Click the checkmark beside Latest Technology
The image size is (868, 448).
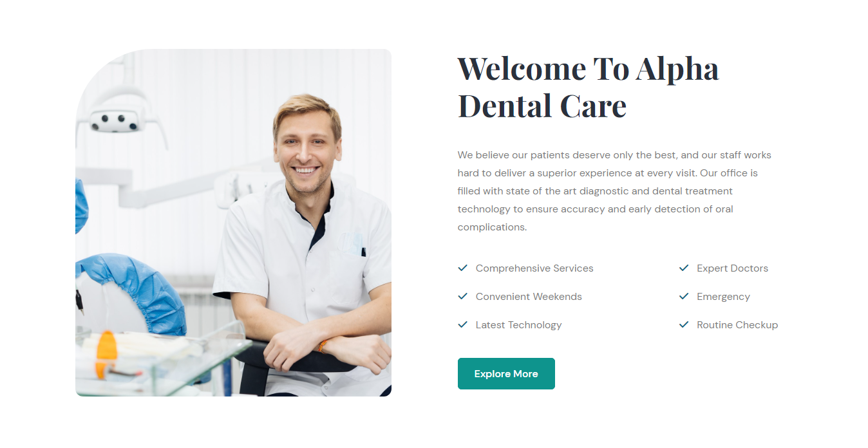[462, 324]
